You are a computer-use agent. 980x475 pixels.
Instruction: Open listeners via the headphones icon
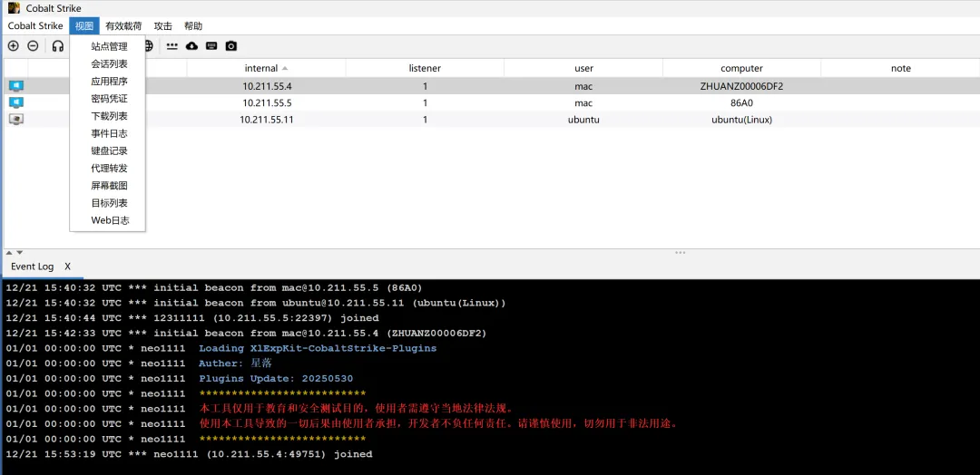(x=58, y=45)
